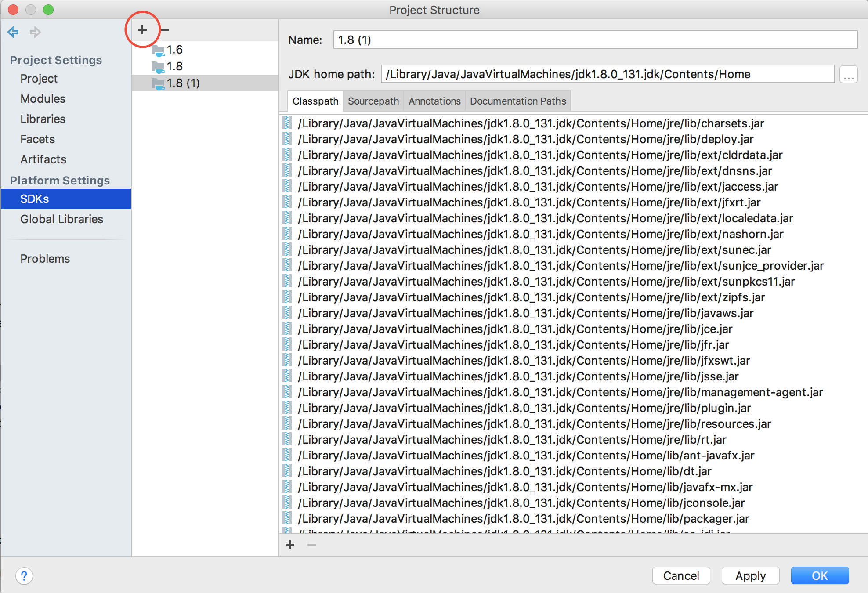Switch to the Documentation Paths tab
Image resolution: width=868 pixels, height=593 pixels.
(x=518, y=101)
